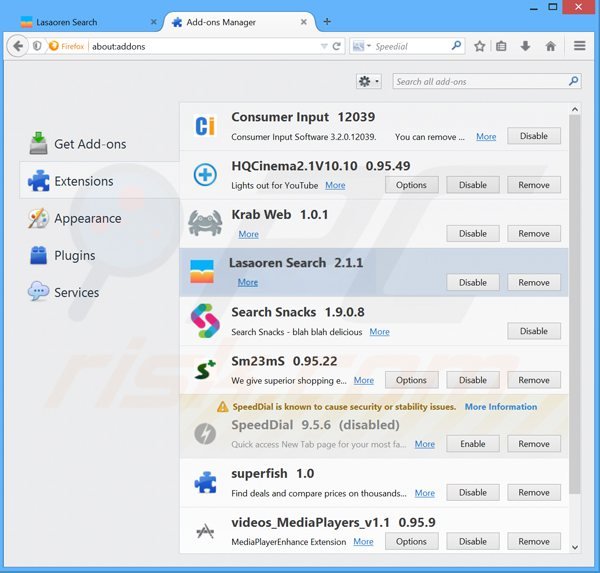Click the SpeedDial lightning icon

(205, 434)
